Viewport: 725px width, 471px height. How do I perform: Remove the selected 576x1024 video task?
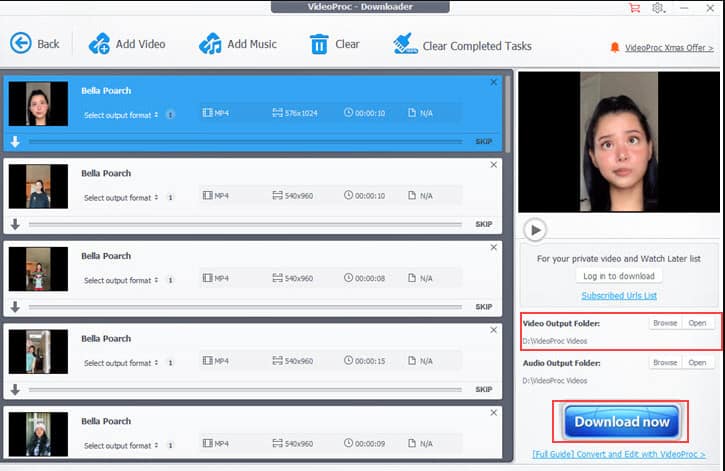click(493, 82)
